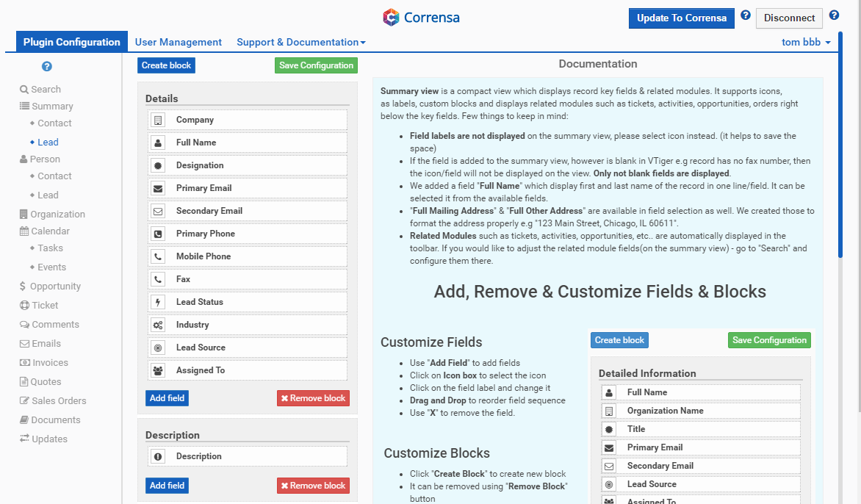Screen dimensions: 861x504
Task: Click the Designation field label
Action: (200, 165)
